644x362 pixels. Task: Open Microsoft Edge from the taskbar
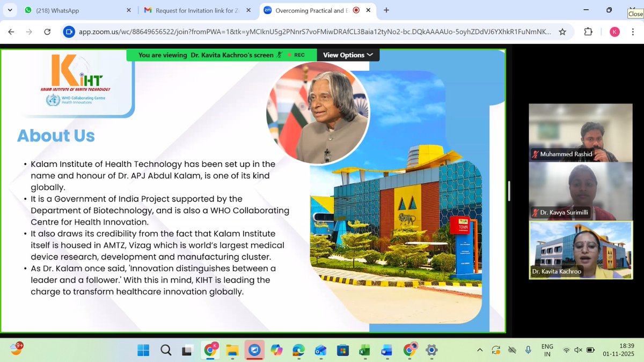point(298,350)
